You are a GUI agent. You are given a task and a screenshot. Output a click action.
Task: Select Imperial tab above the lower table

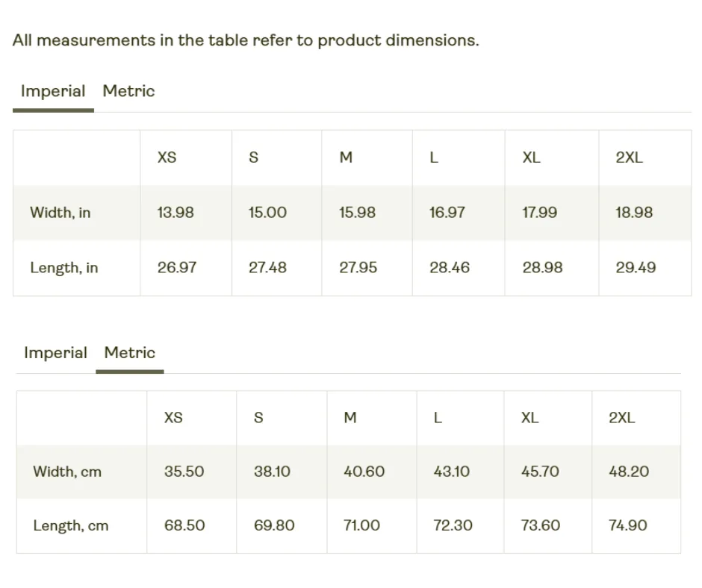coord(55,353)
